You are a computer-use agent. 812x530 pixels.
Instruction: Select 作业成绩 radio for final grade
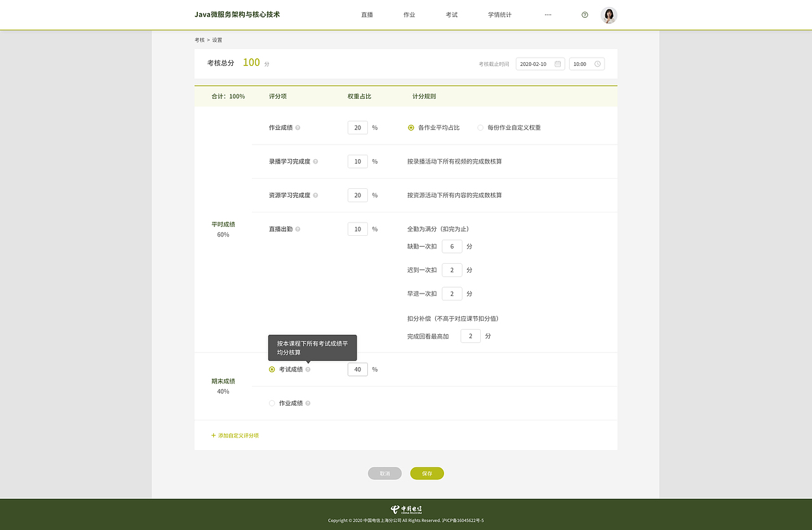(272, 403)
